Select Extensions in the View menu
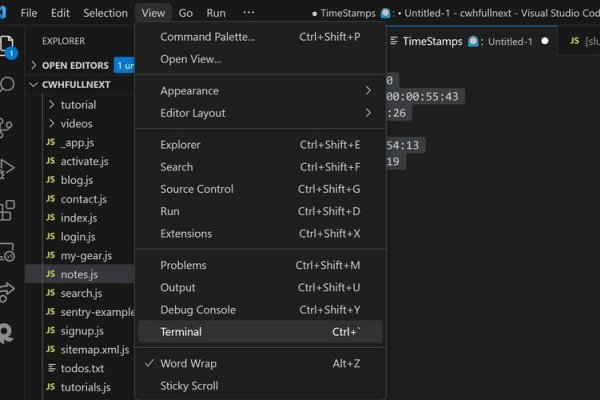The image size is (600, 400). click(x=260, y=233)
